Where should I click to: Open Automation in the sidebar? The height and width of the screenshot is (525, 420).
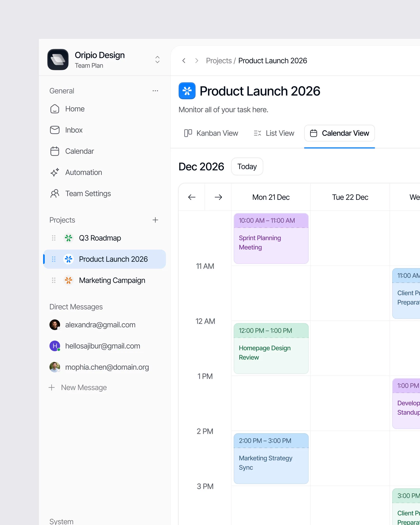pyautogui.click(x=105, y=172)
